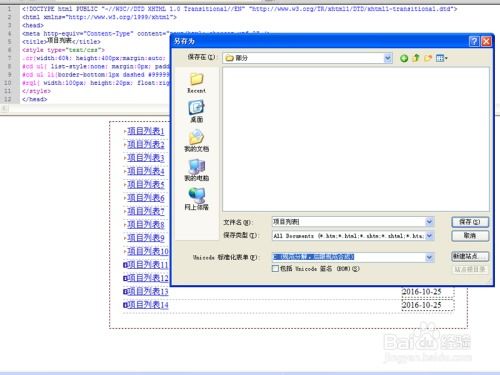500x375 pixels.
Task: Click the style type="text/css" code line
Action: point(63,50)
